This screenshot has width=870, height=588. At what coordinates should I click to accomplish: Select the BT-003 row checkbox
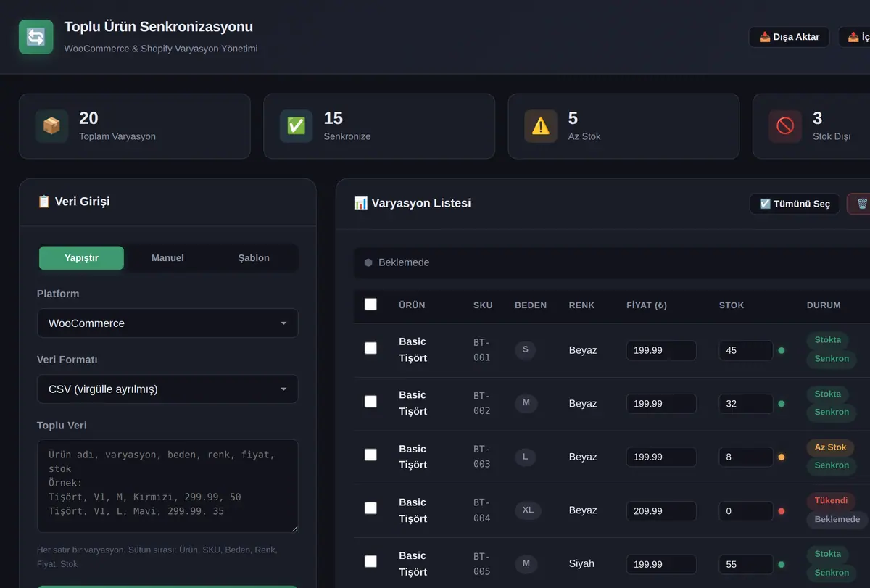click(370, 455)
